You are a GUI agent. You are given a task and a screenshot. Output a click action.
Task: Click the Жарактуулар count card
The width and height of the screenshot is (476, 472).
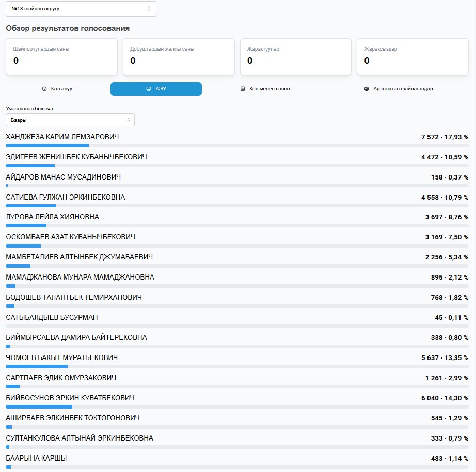coord(296,56)
